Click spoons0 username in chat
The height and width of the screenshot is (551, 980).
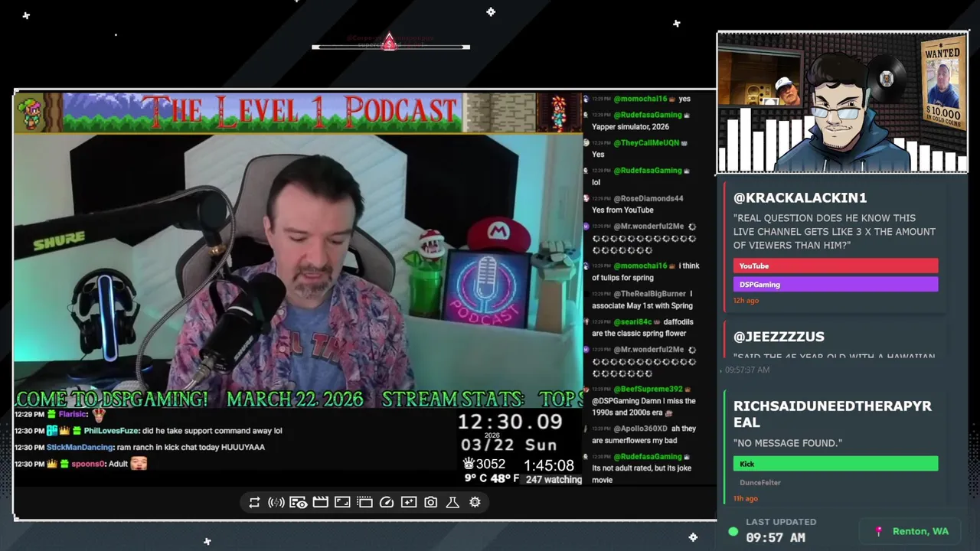88,464
